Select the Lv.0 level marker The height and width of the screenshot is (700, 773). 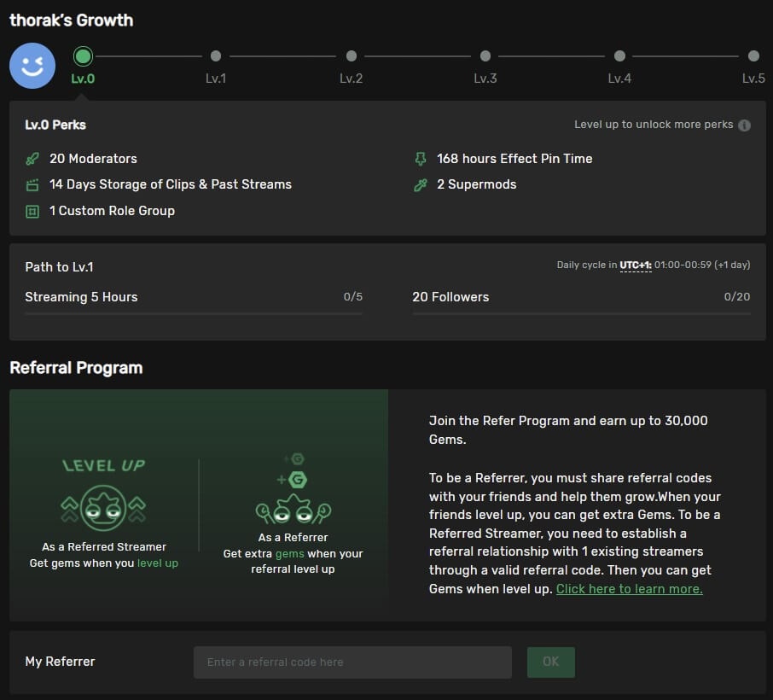pos(83,56)
